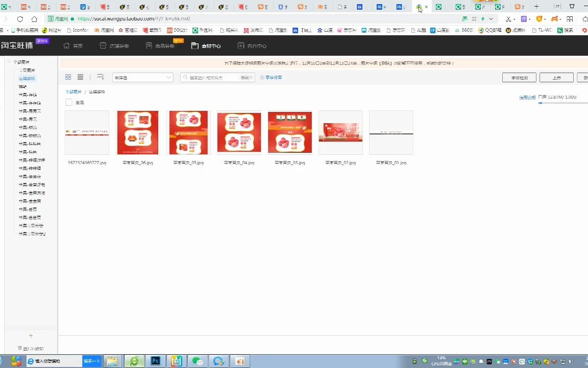Open Photoshop from the taskbar

tap(155, 361)
